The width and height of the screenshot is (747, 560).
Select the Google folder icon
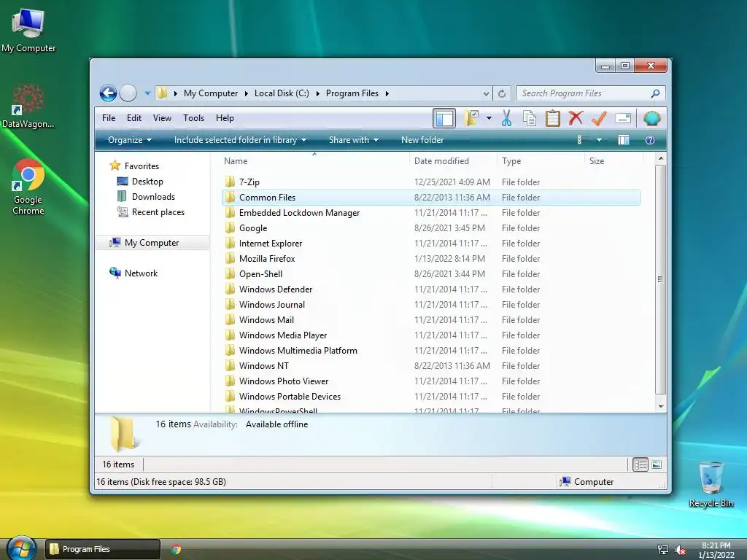[x=230, y=227]
